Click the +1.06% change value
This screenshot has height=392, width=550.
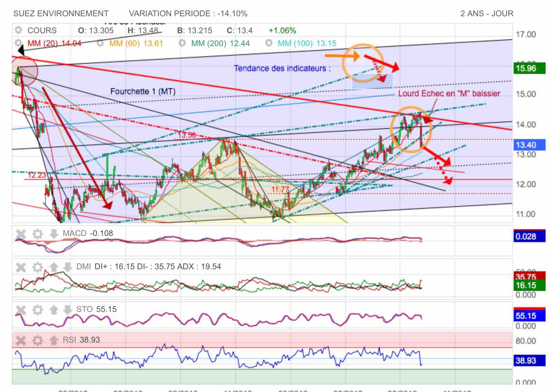point(282,31)
